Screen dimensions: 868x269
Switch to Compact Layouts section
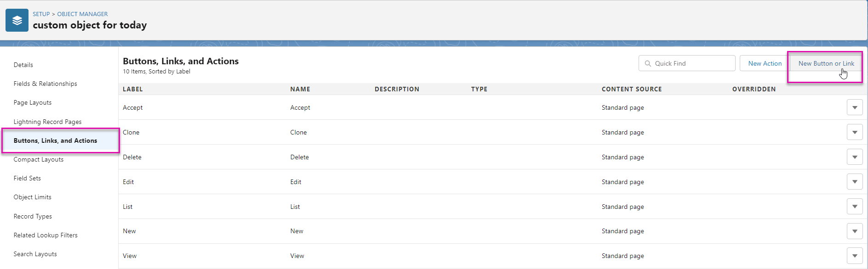pos(39,159)
